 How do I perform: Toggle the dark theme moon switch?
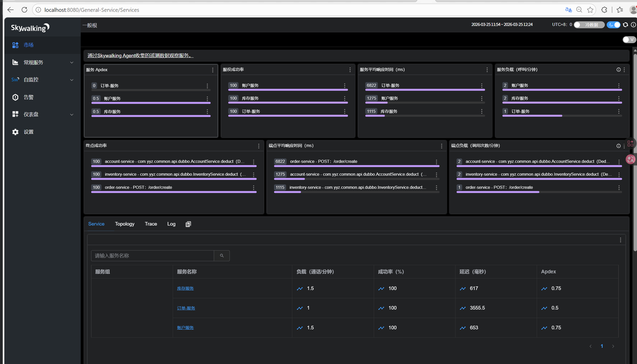[614, 25]
